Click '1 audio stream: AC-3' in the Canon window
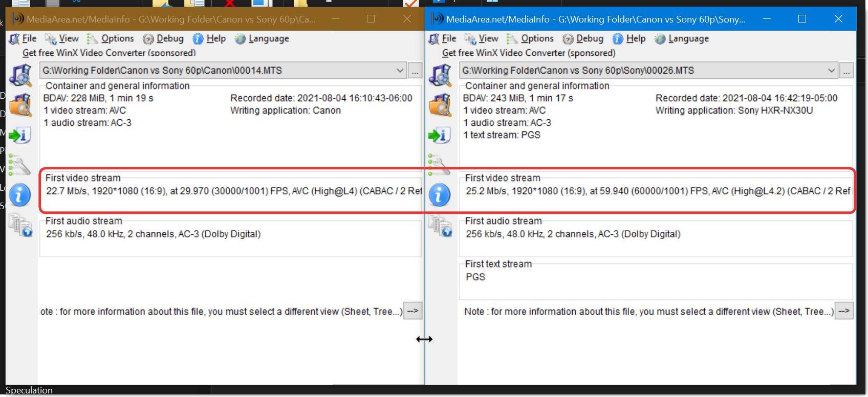This screenshot has height=397, width=868. (88, 123)
